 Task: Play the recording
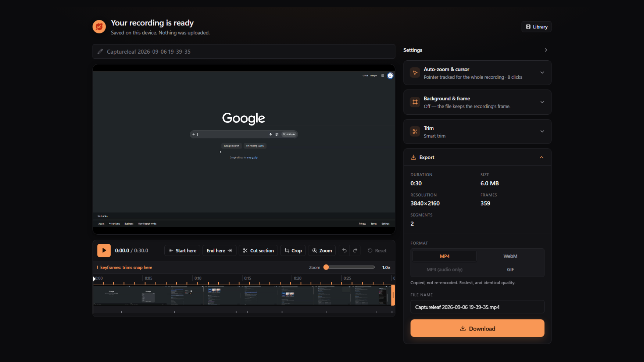pyautogui.click(x=104, y=250)
